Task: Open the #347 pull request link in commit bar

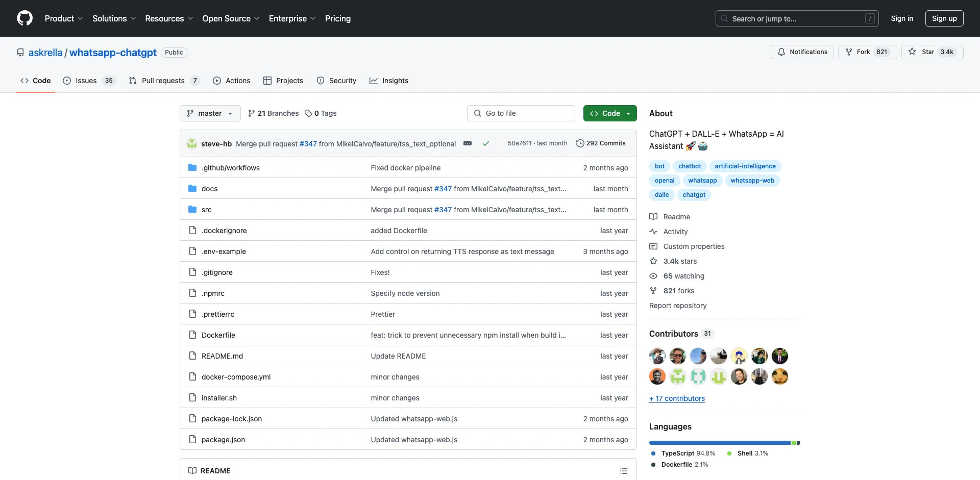Action: (x=308, y=144)
